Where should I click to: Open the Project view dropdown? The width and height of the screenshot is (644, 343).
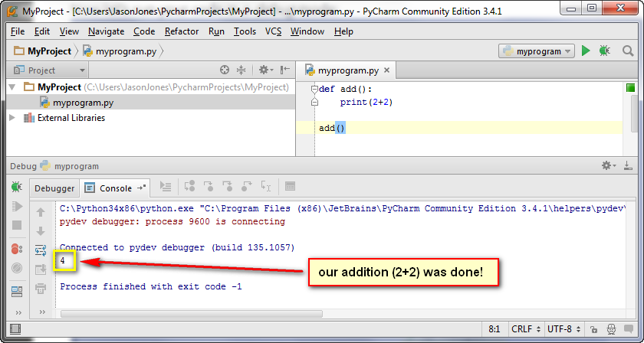coord(49,70)
